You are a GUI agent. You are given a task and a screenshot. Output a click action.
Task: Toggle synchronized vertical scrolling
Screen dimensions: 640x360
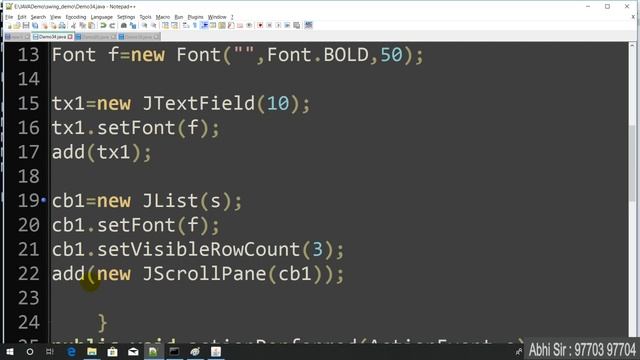(x=165, y=25)
